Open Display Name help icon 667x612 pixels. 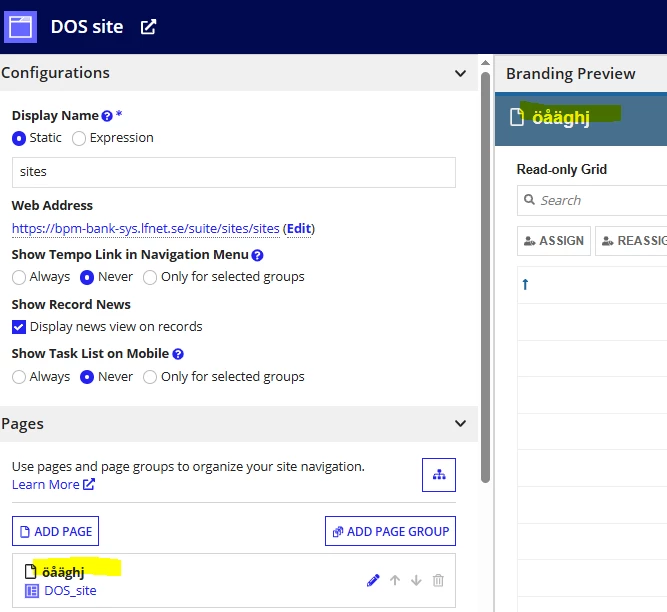(107, 116)
